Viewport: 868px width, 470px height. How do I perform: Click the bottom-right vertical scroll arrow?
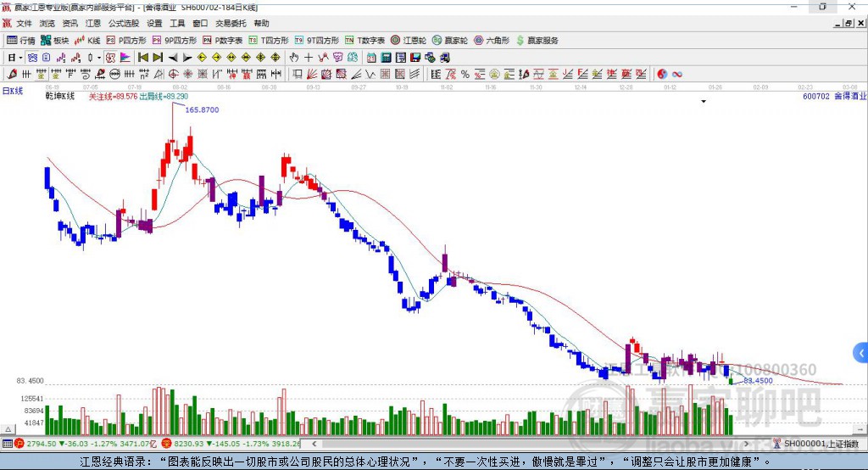860,429
